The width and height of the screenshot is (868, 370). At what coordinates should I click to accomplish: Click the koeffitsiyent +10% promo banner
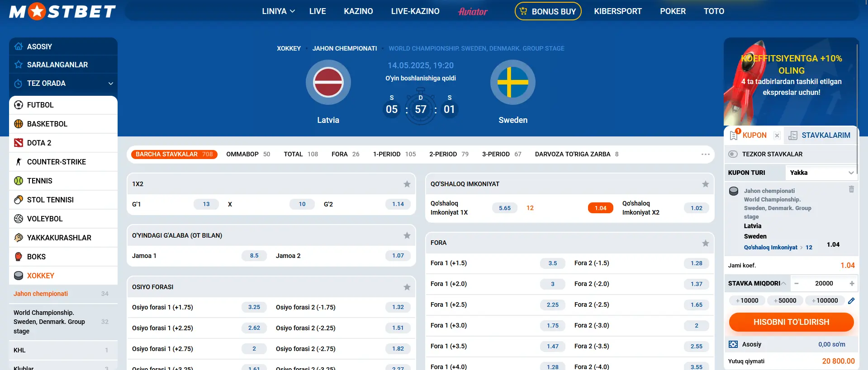[791, 81]
